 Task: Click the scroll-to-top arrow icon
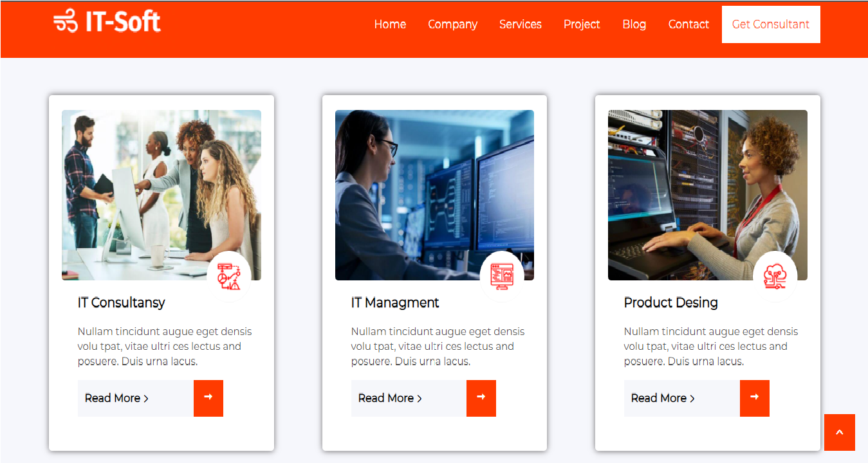(839, 432)
